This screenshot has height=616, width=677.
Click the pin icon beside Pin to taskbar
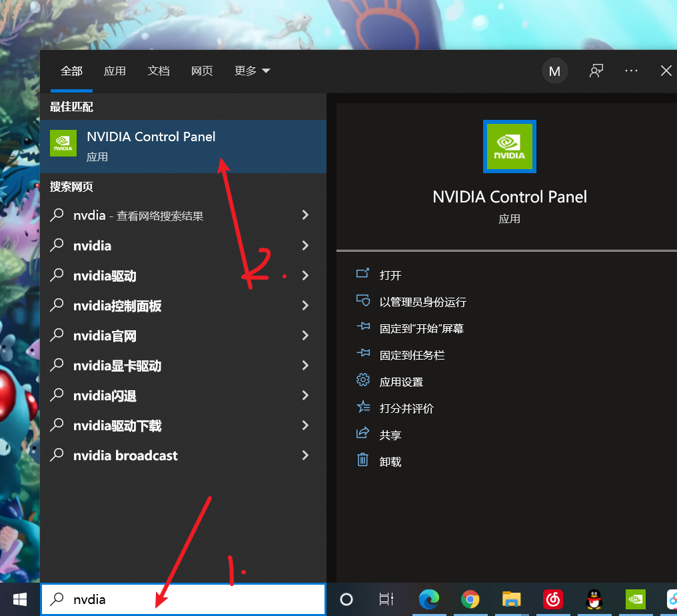point(363,354)
